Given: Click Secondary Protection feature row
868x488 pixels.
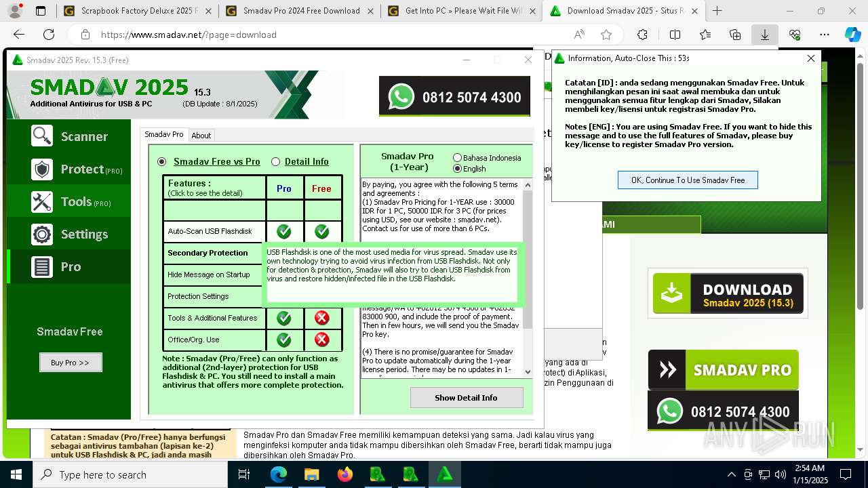Looking at the screenshot, I should click(214, 253).
